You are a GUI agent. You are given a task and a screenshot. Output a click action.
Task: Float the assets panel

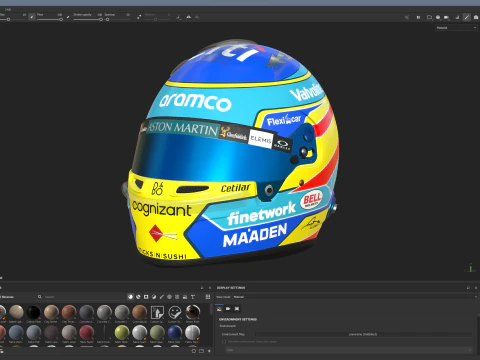202,288
